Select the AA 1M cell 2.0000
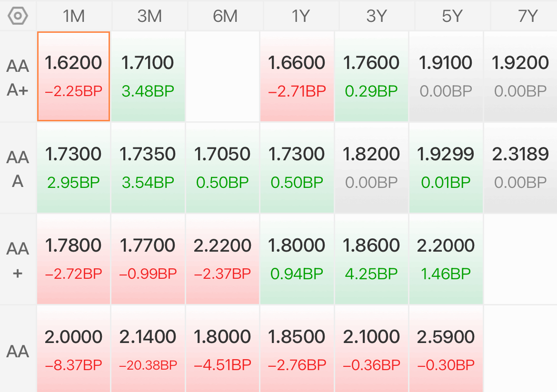This screenshot has width=557, height=392. point(73,349)
